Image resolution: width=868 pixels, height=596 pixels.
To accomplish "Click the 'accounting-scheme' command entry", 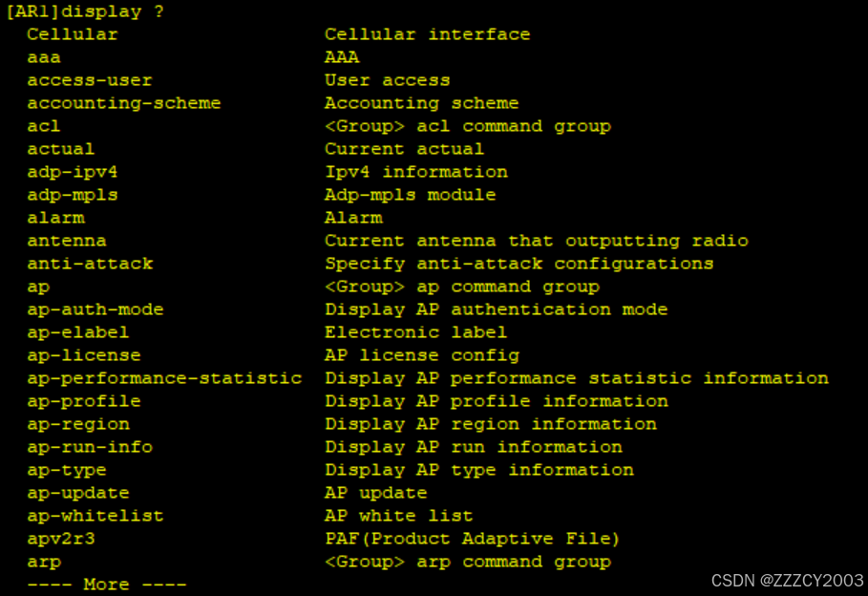I will (x=123, y=103).
